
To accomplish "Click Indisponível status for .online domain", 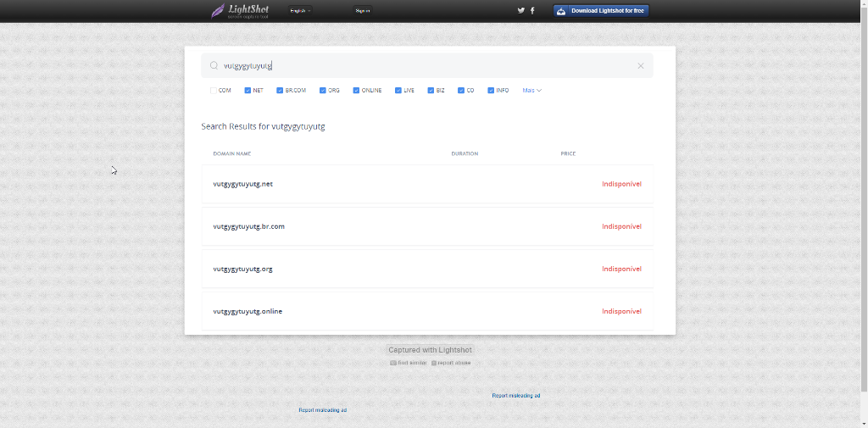I will (621, 311).
